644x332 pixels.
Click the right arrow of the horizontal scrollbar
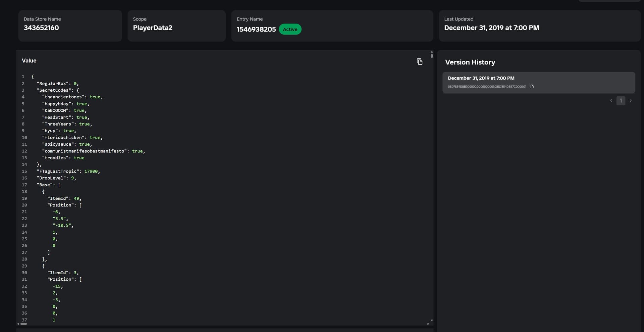(428, 324)
